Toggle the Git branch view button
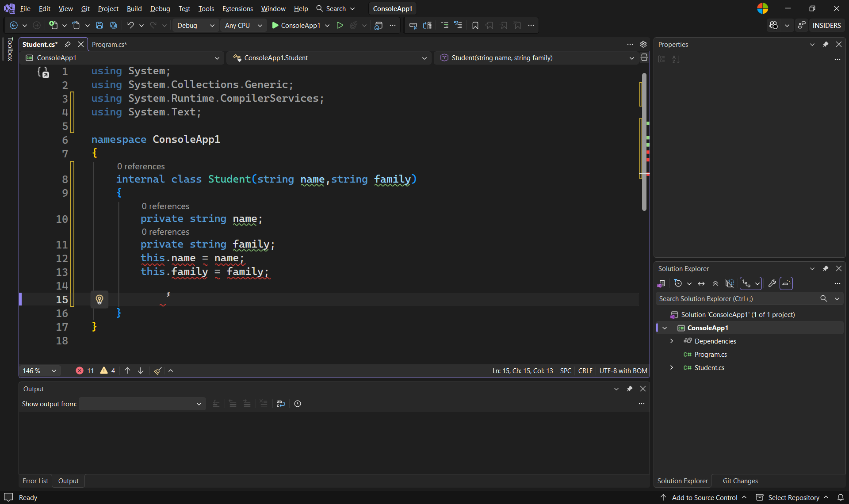 tap(747, 283)
